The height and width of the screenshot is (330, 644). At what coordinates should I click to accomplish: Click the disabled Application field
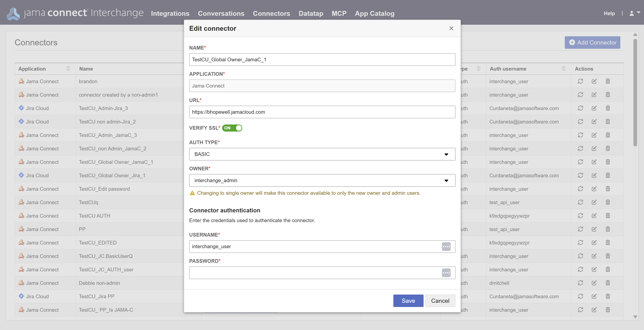click(322, 86)
